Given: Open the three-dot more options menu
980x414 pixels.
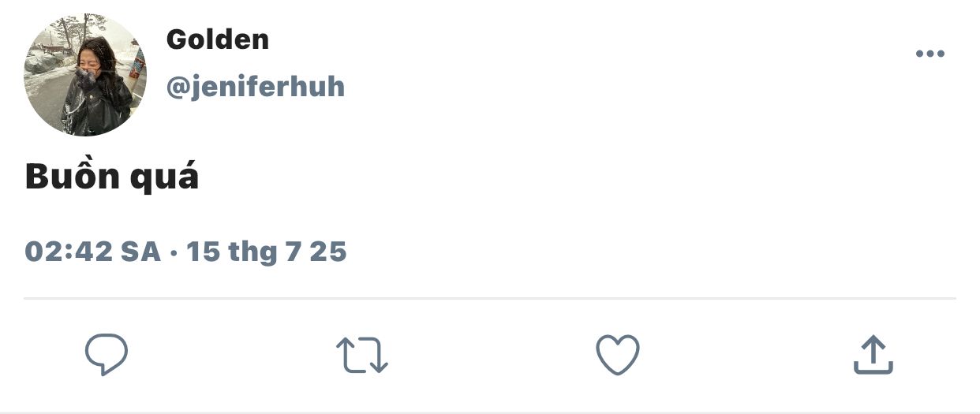Looking at the screenshot, I should point(930,54).
